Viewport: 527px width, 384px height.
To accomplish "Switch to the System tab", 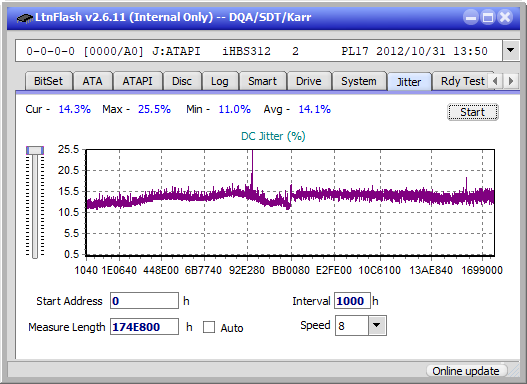I will tap(359, 81).
